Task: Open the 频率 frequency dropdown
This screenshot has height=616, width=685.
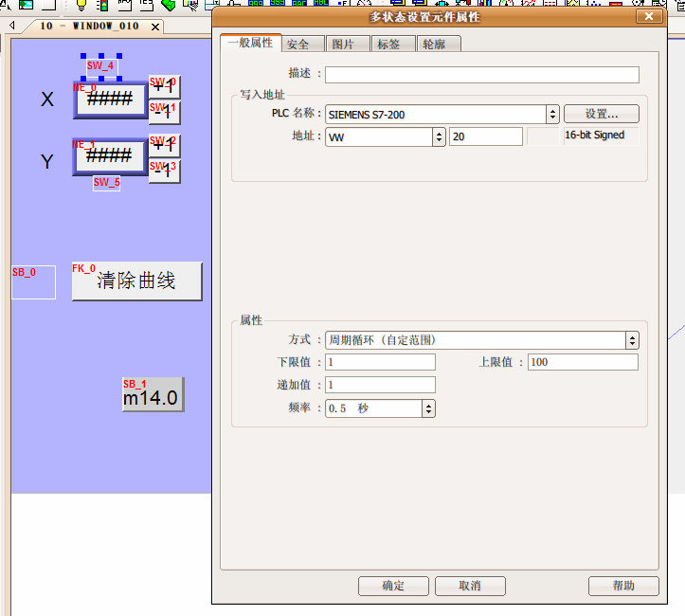Action: (x=428, y=408)
